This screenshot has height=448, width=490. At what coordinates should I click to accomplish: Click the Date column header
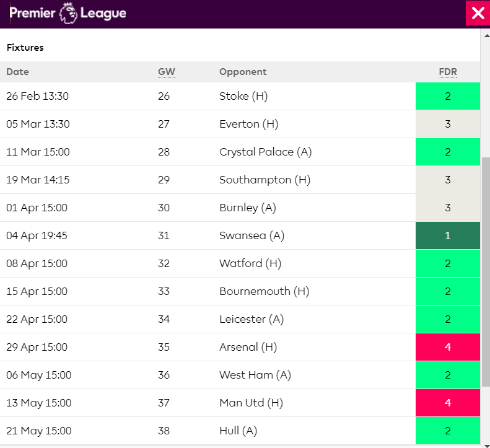(x=17, y=72)
